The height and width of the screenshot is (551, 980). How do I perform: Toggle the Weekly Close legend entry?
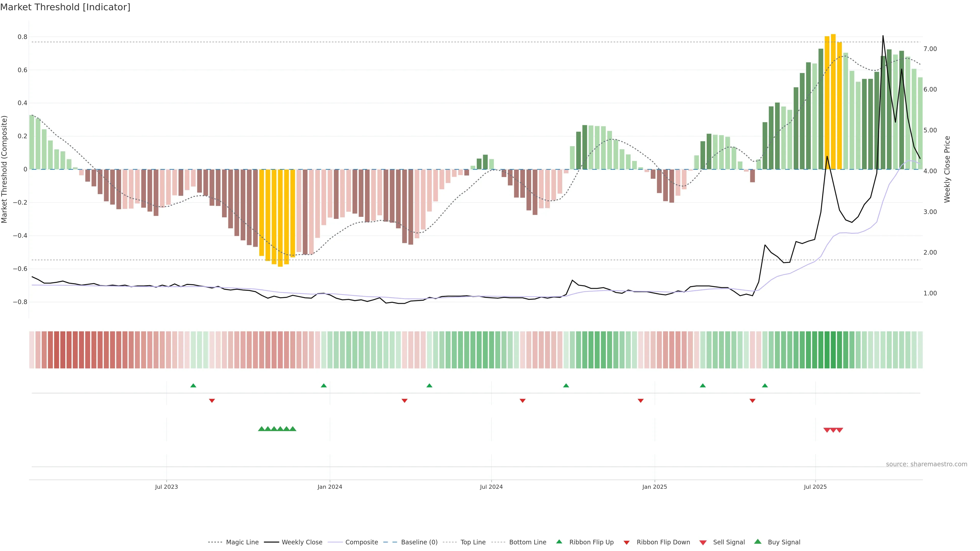302,542
